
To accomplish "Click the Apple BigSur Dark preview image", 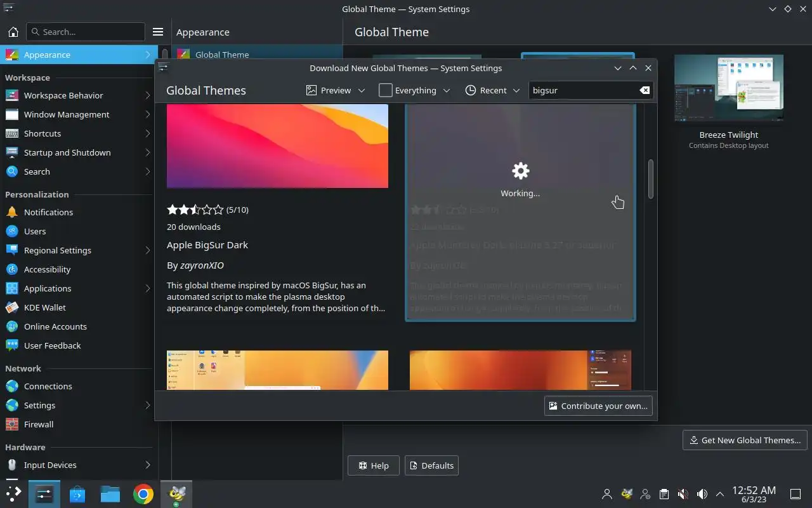I will coord(277,146).
